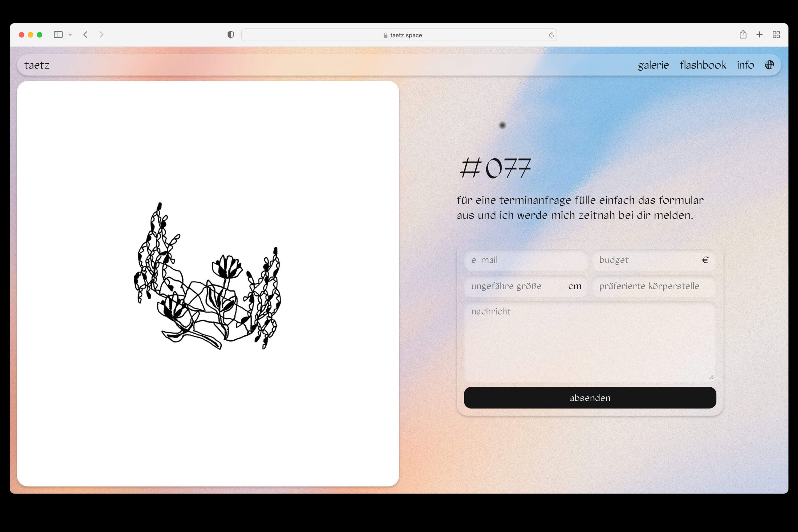798x532 pixels.
Task: Open the privacy shield report icon
Action: click(x=231, y=35)
